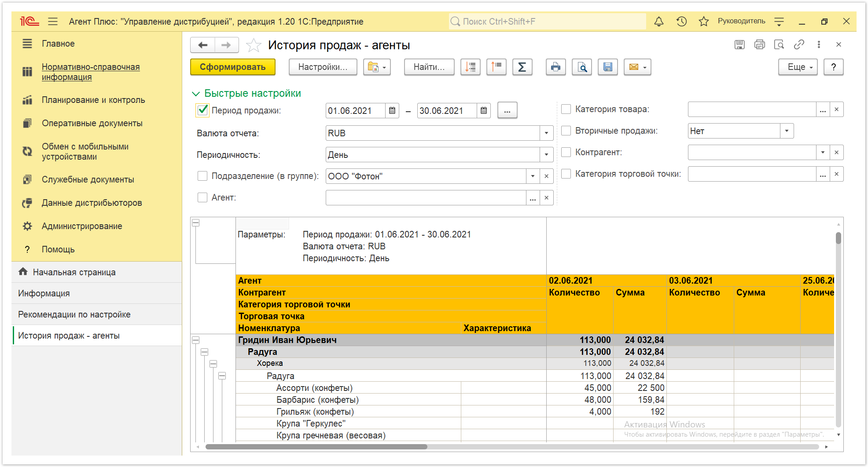This screenshot has width=868, height=467.
Task: Click the Сформировать button
Action: tap(233, 67)
